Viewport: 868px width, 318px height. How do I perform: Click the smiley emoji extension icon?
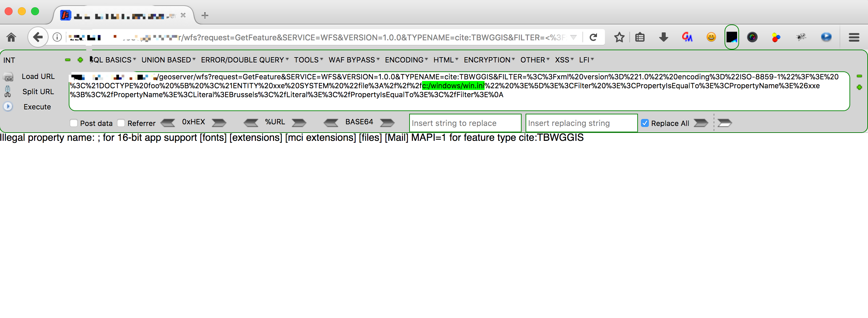[711, 37]
